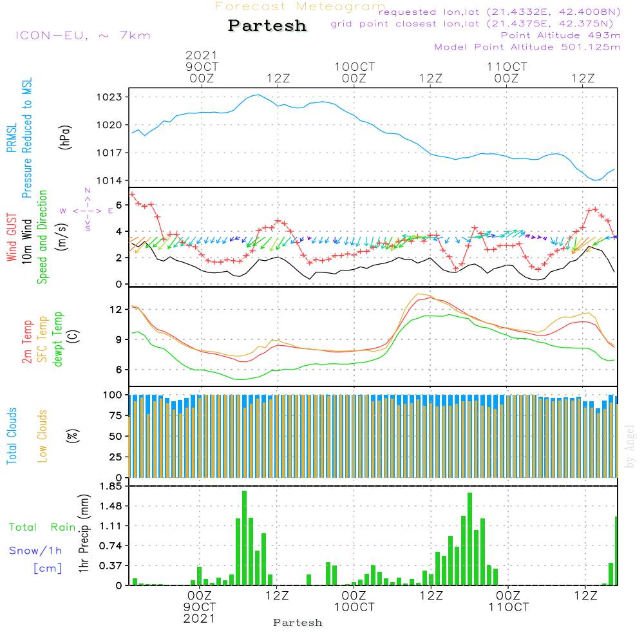Screen dimensions: 644x644
Task: Click the Wind GUST red label
Action: tap(12, 237)
